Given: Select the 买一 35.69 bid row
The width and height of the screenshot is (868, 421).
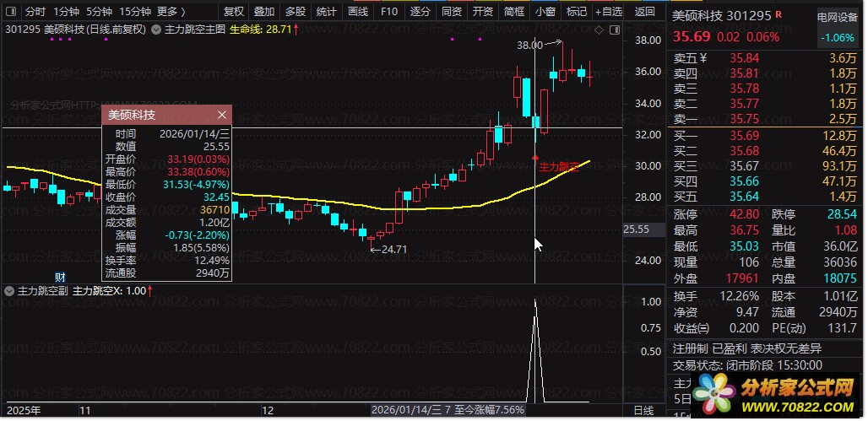Looking at the screenshot, I should [766, 136].
